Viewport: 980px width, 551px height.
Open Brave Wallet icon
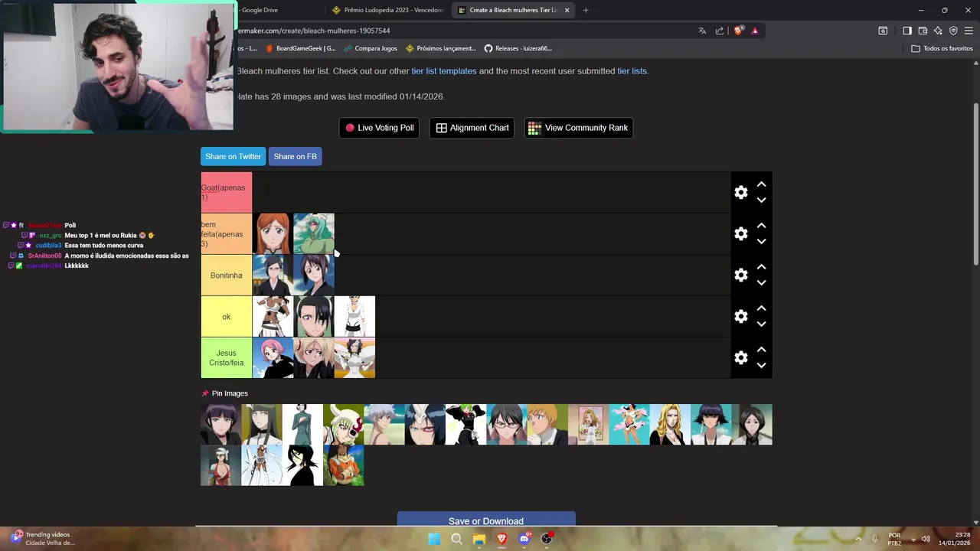923,31
